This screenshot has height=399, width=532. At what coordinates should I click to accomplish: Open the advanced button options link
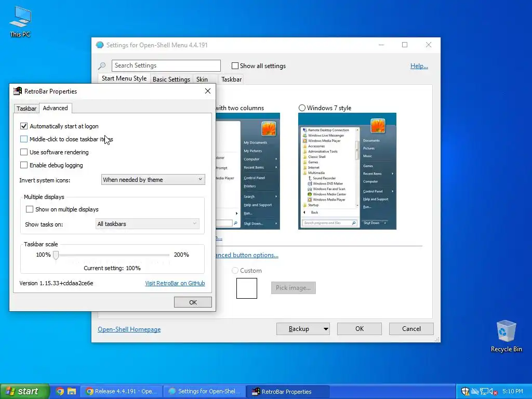(247, 255)
